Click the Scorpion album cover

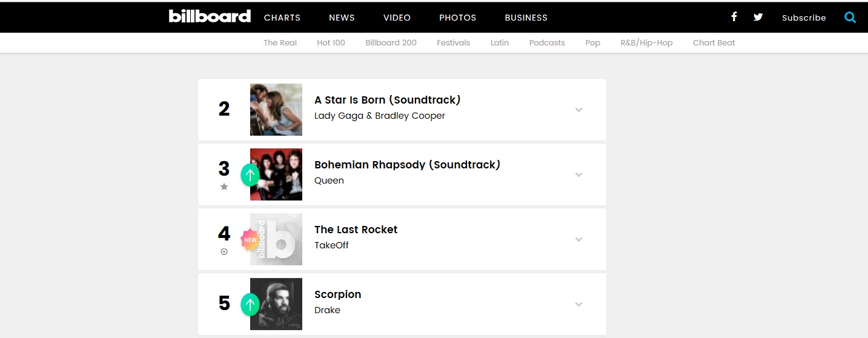click(x=276, y=304)
